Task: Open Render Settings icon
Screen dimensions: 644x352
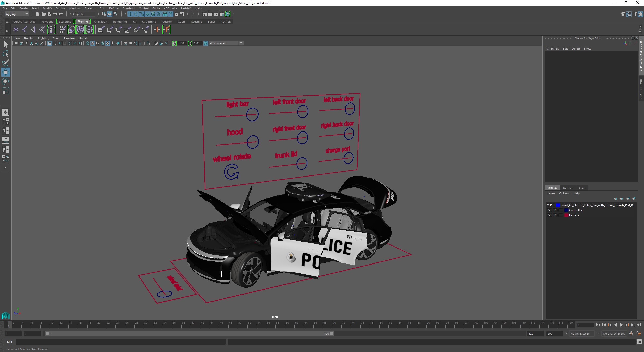Action: 222,14
